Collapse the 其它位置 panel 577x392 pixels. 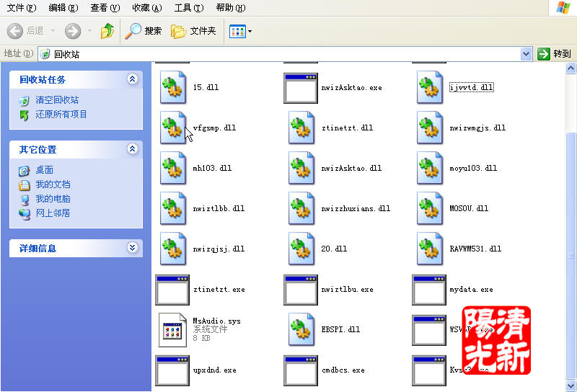point(133,149)
